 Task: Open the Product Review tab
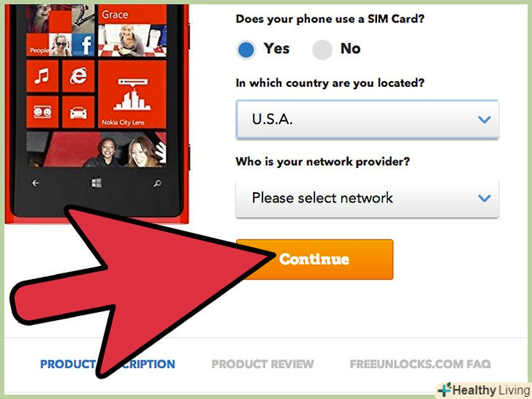[x=262, y=364]
